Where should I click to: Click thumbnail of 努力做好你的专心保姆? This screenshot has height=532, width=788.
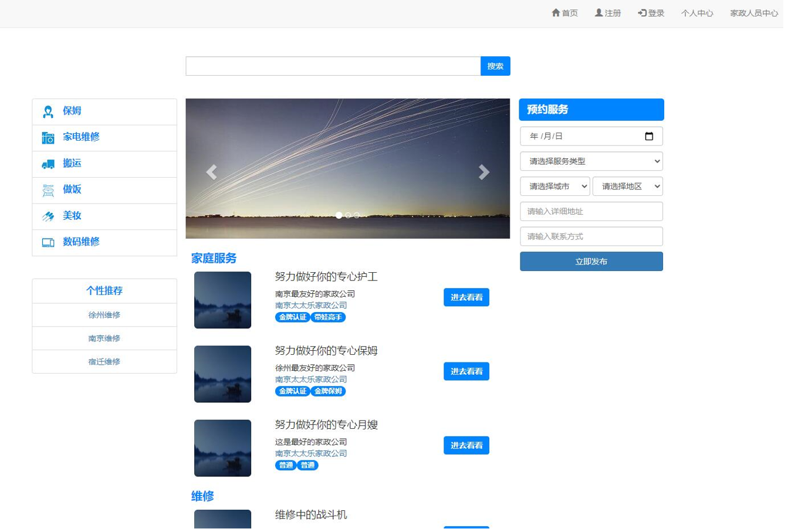224,376
